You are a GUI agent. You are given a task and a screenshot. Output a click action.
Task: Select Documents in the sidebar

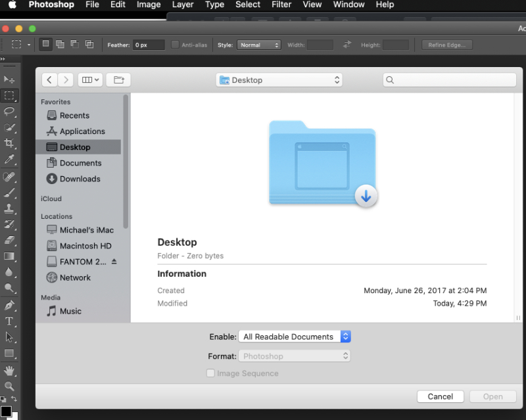[x=79, y=163]
